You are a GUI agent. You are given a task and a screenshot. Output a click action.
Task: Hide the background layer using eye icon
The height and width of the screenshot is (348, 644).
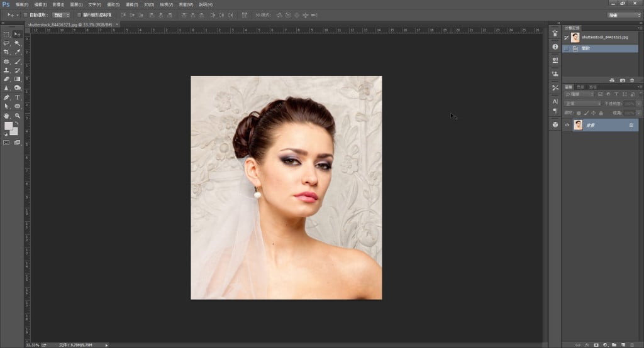pos(567,126)
